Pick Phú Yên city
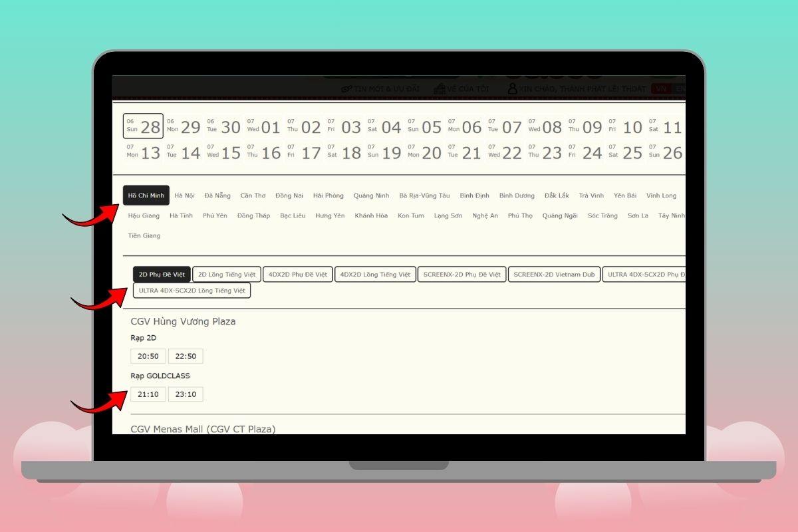 [x=215, y=215]
